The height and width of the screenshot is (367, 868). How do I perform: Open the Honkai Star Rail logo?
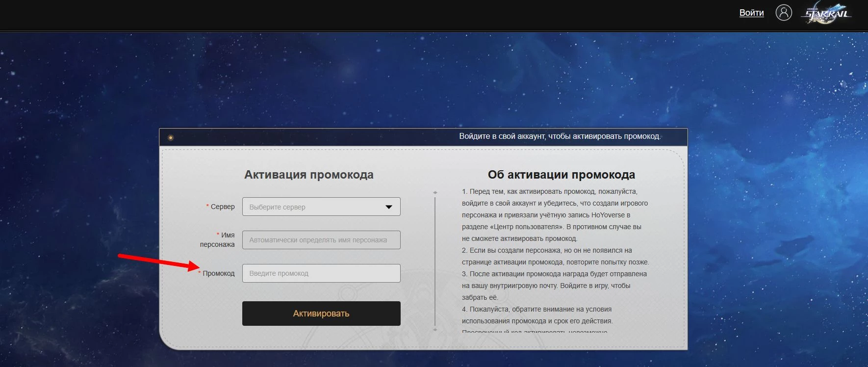827,14
